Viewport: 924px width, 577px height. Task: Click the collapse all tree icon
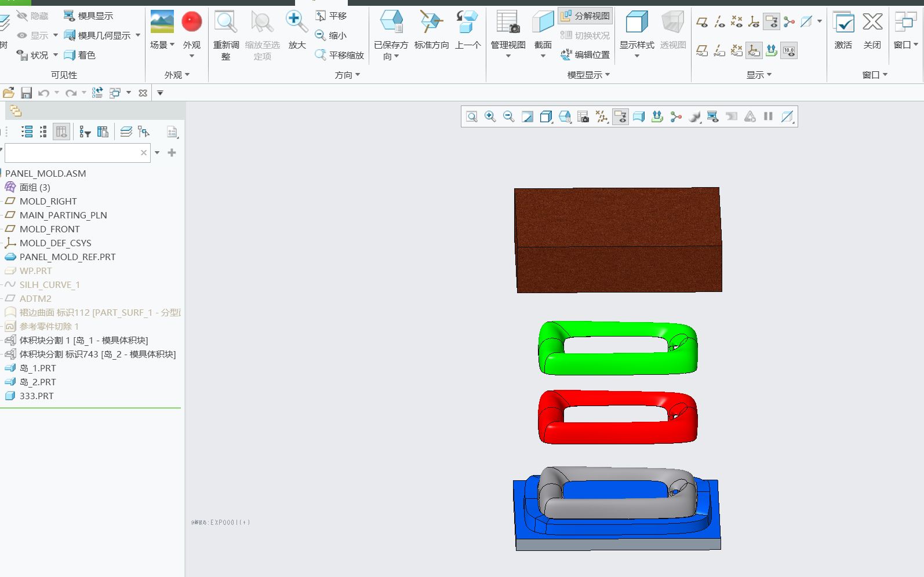[x=43, y=132]
